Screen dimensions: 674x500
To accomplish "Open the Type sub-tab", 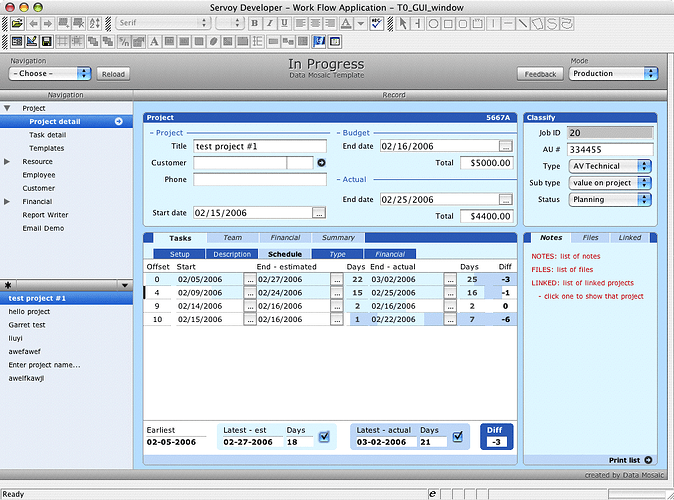I will (x=337, y=254).
